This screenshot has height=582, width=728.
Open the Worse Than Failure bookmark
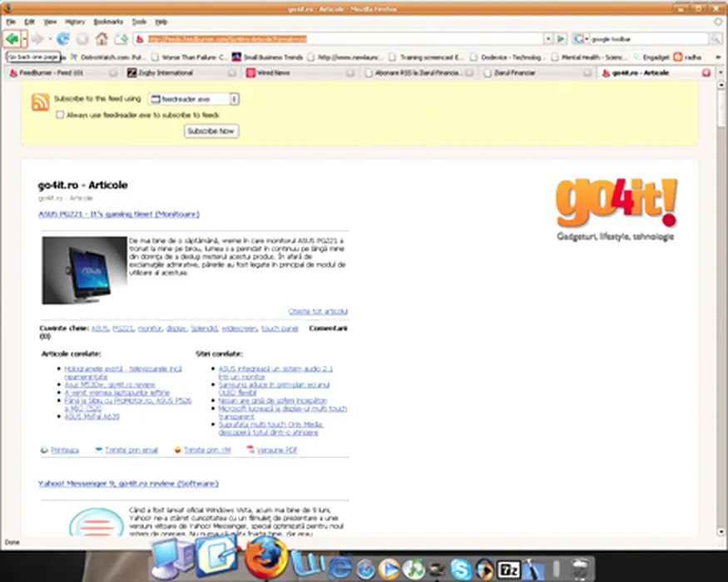190,57
